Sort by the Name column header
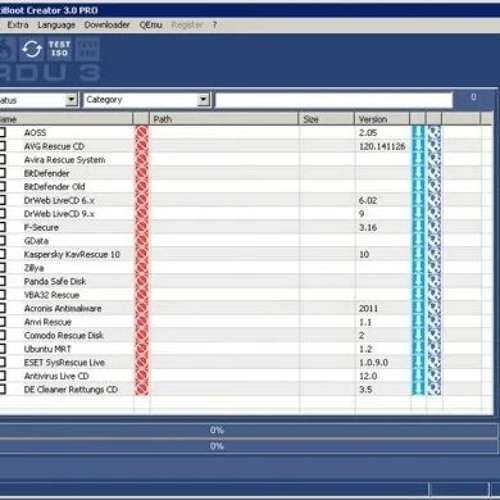This screenshot has height=500, width=500. [x=66, y=119]
